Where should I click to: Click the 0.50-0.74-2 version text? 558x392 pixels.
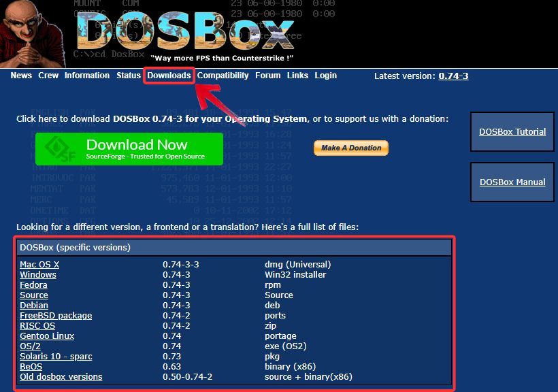click(x=188, y=377)
